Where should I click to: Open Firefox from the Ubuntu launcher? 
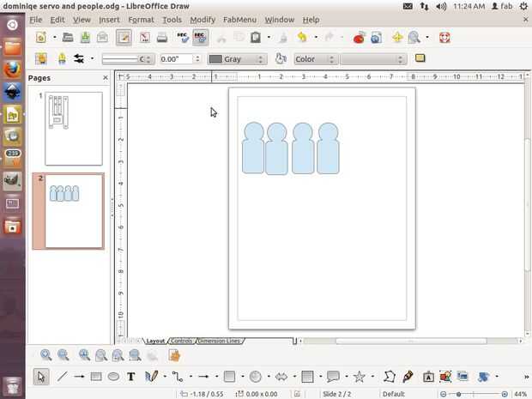(x=12, y=70)
